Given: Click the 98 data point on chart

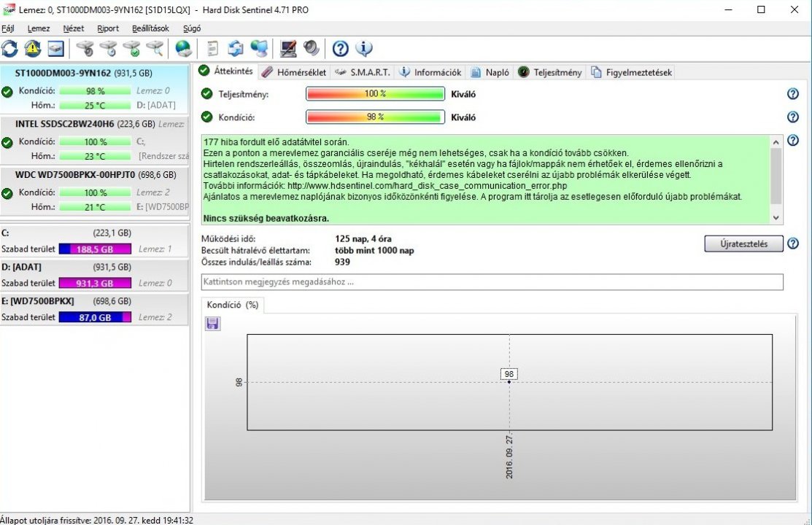Looking at the screenshot, I should click(509, 381).
